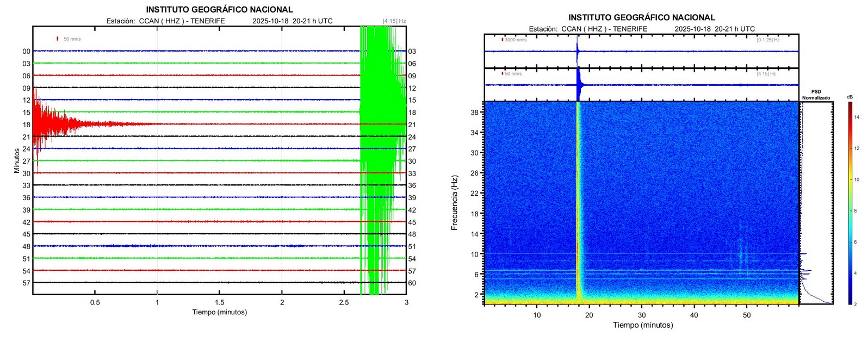Click the PSD Normalizado panel heading
Screen dimensions: 868x342
pyautogui.click(x=816, y=95)
